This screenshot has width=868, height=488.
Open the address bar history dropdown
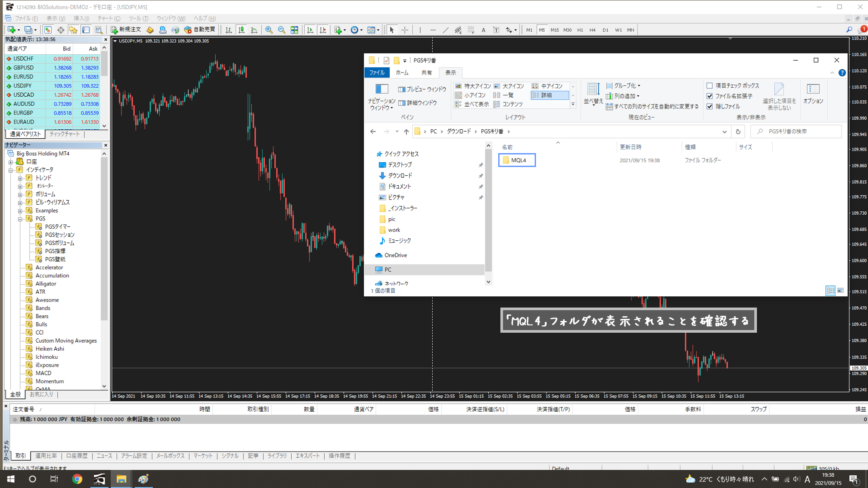pyautogui.click(x=724, y=131)
